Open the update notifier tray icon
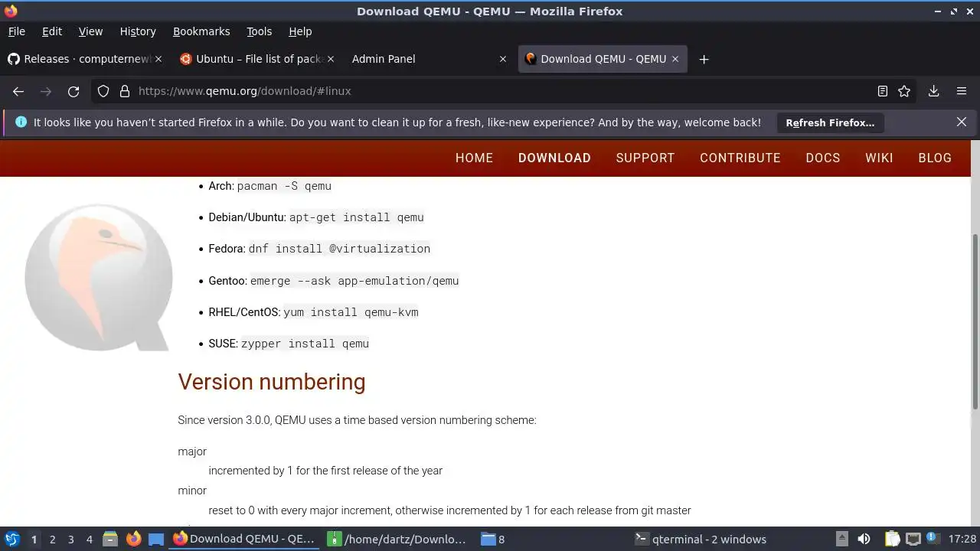The height and width of the screenshot is (551, 980). [x=933, y=539]
